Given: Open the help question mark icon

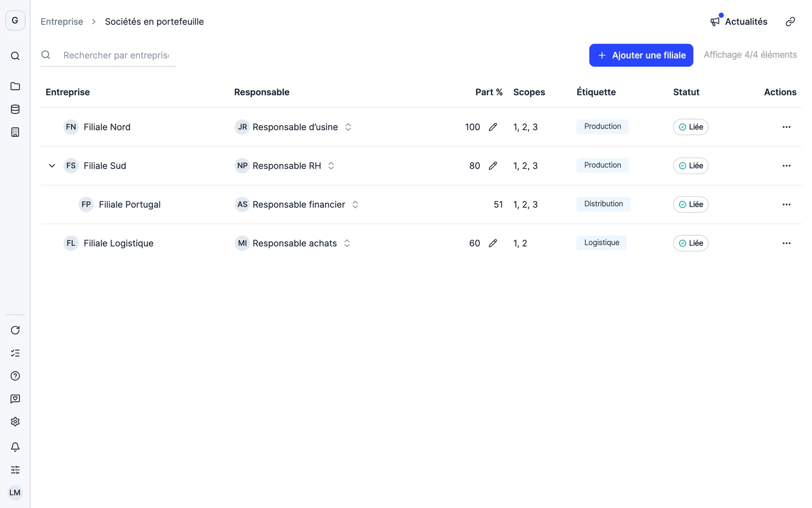Looking at the screenshot, I should tap(15, 376).
